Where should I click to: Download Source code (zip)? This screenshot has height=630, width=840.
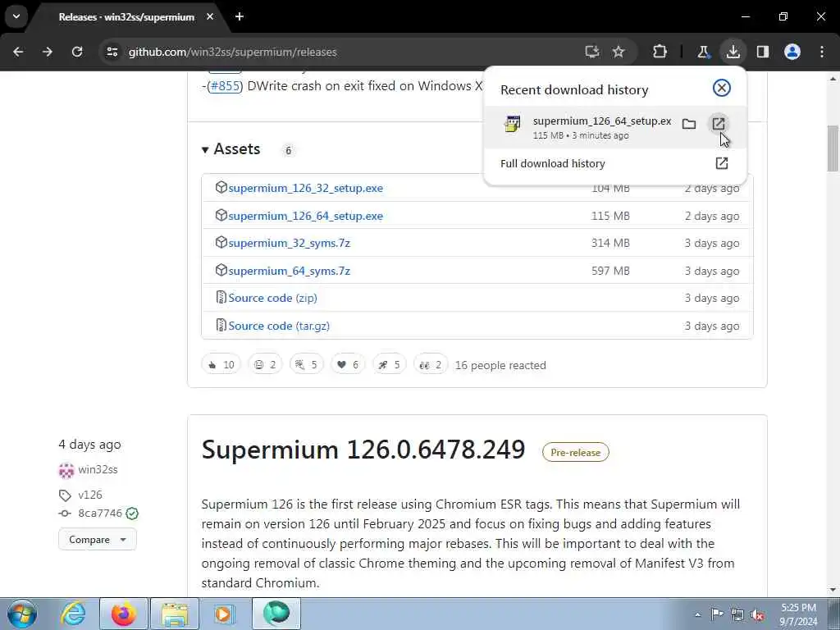tap(272, 298)
